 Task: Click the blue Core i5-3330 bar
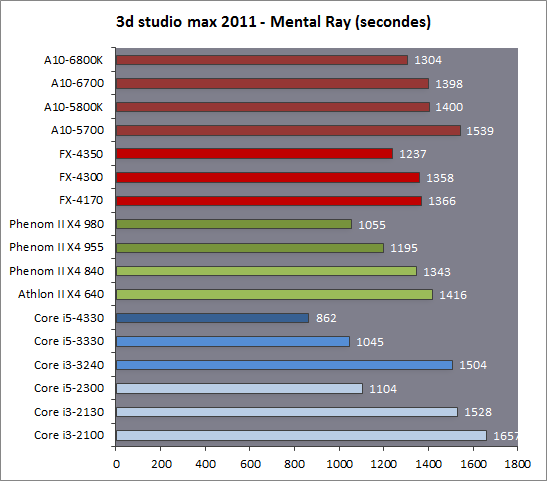coord(233,341)
